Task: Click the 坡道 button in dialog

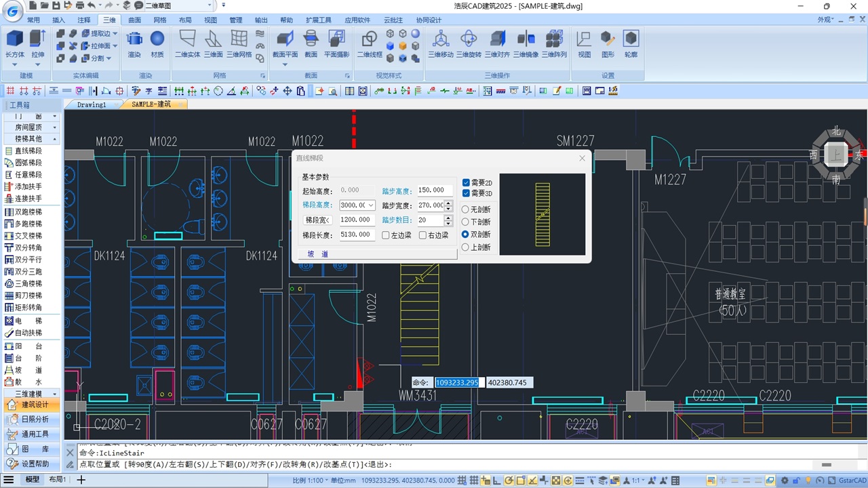Action: tap(317, 254)
